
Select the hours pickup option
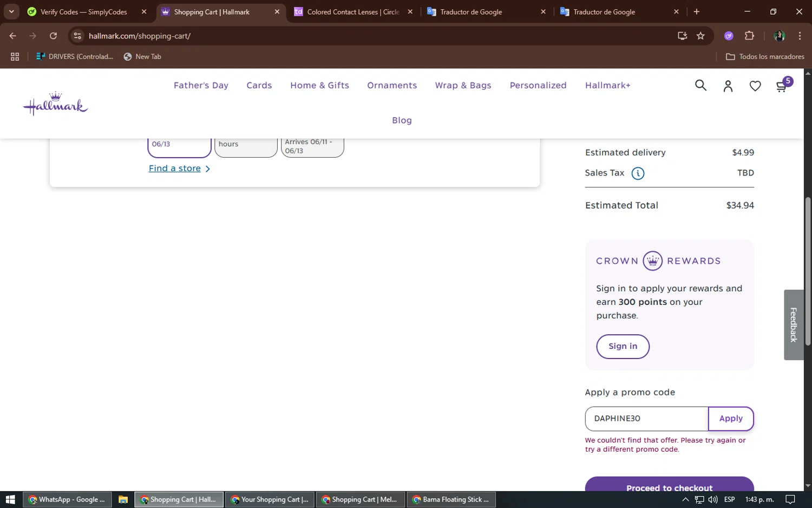pyautogui.click(x=246, y=147)
